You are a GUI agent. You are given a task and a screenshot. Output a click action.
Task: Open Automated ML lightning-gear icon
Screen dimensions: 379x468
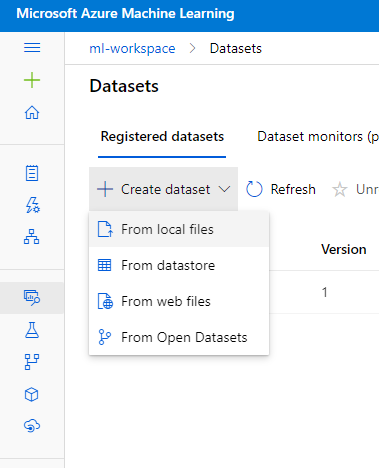pyautogui.click(x=33, y=205)
